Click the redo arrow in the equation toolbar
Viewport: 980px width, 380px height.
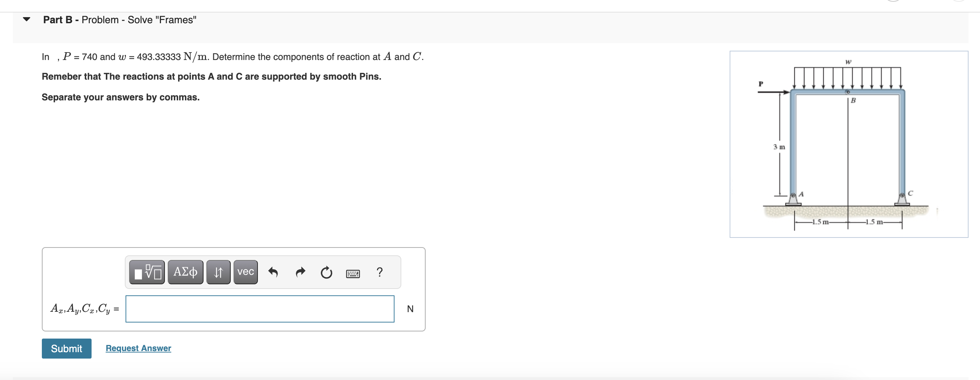300,272
